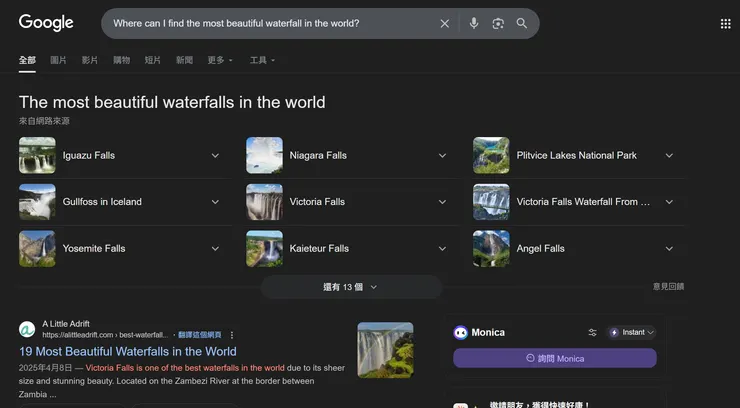This screenshot has width=740, height=408.
Task: Open Google Lens image search
Action: pos(497,23)
